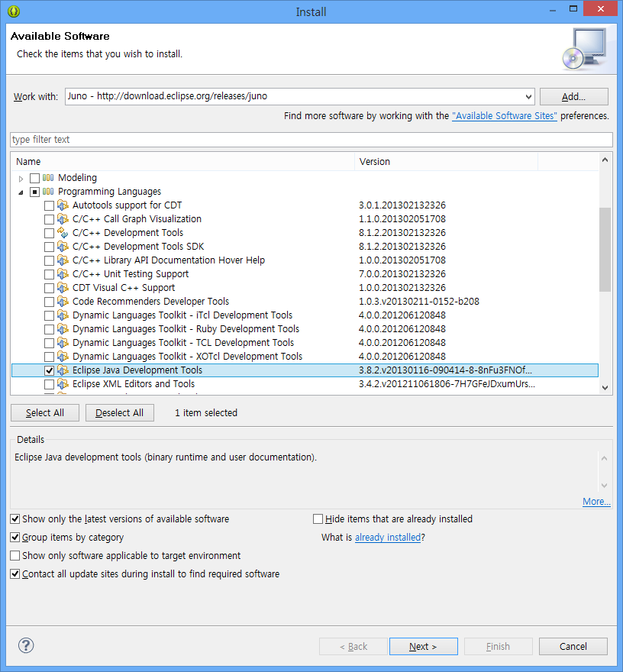Toggle the Programming Languages category checkbox
623x672 pixels.
coord(34,192)
